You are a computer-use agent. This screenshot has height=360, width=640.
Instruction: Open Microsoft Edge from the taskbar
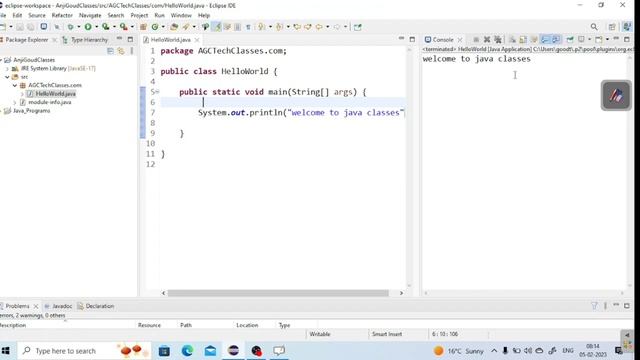pyautogui.click(x=187, y=351)
